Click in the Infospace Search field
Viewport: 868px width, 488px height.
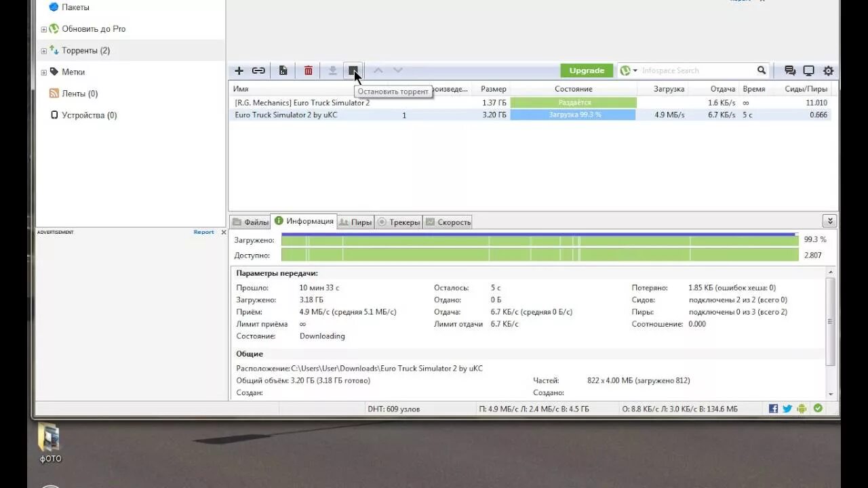697,70
